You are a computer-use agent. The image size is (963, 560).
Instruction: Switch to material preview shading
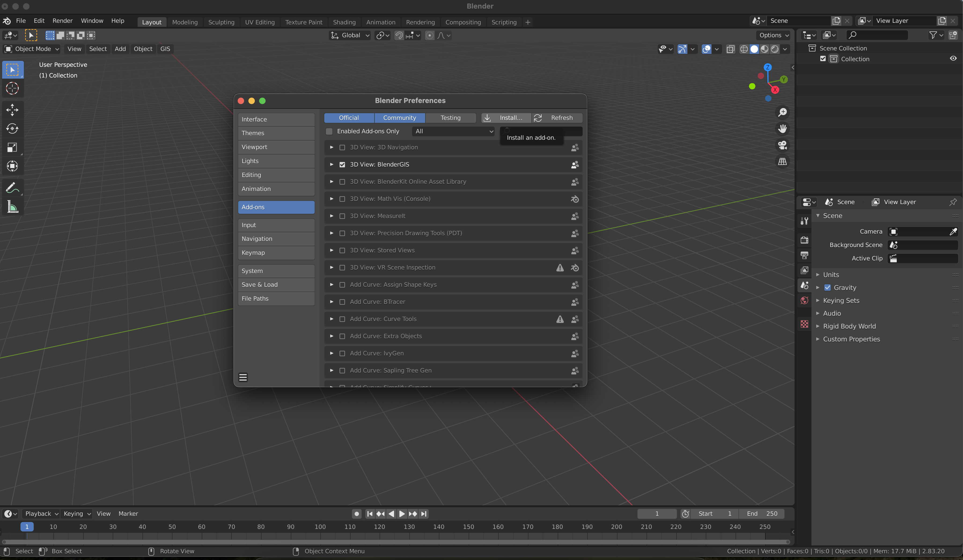click(x=764, y=49)
